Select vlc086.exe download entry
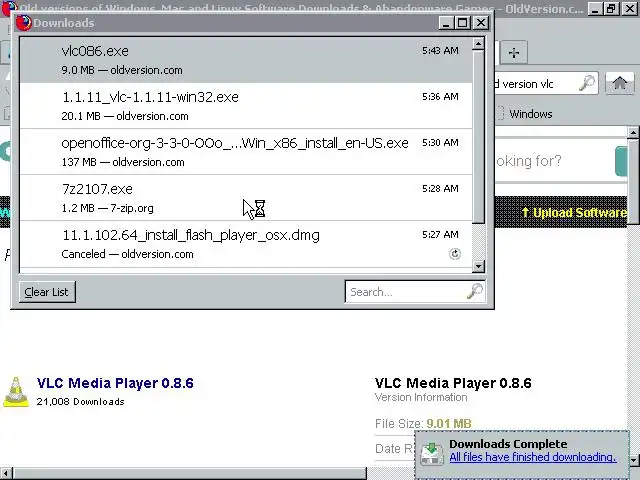 click(246, 60)
